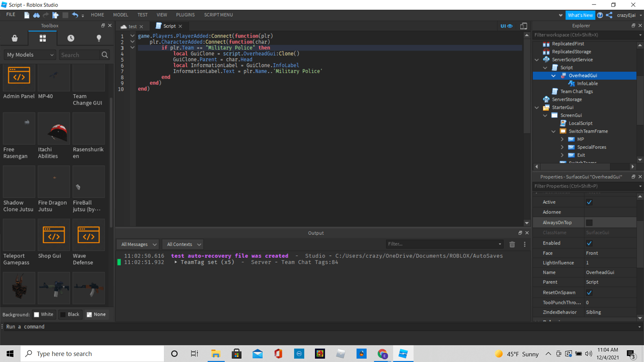The height and width of the screenshot is (362, 644).
Task: Select Team Chat Tags script in Explorer
Action: click(576, 91)
